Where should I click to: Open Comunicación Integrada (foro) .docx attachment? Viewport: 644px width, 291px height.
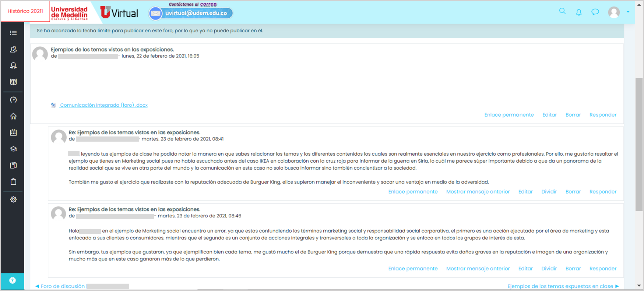click(x=103, y=105)
